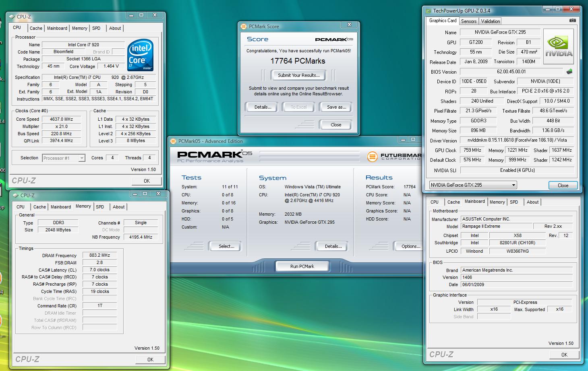Switch to Validation tab in GPU-Z
Image resolution: width=588 pixels, height=371 pixels.
pyautogui.click(x=491, y=21)
